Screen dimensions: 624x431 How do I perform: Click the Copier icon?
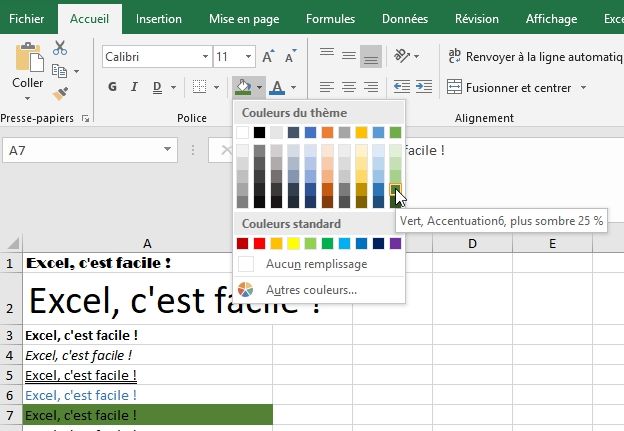[x=59, y=71]
